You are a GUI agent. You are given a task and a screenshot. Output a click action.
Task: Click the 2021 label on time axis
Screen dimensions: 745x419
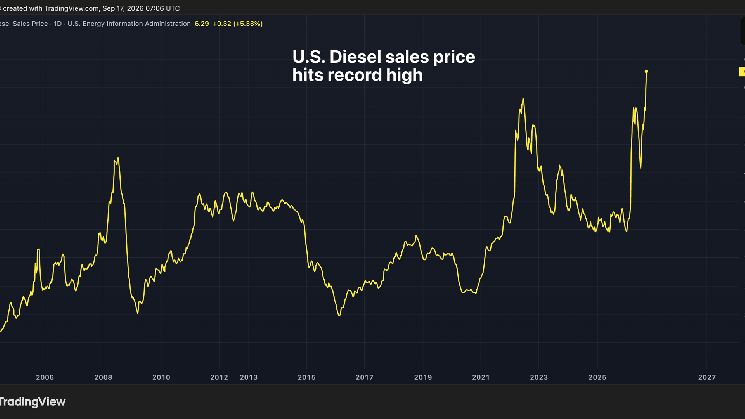pos(480,377)
